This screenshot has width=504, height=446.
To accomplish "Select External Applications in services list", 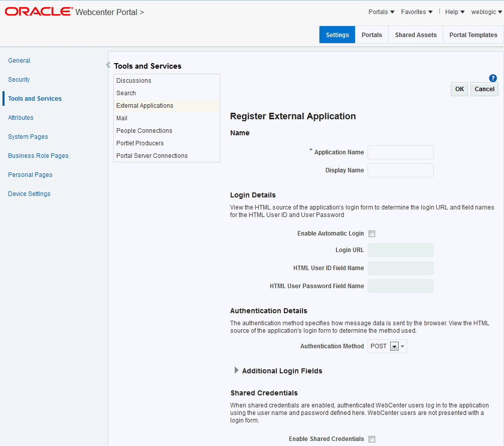I will tap(166, 106).
